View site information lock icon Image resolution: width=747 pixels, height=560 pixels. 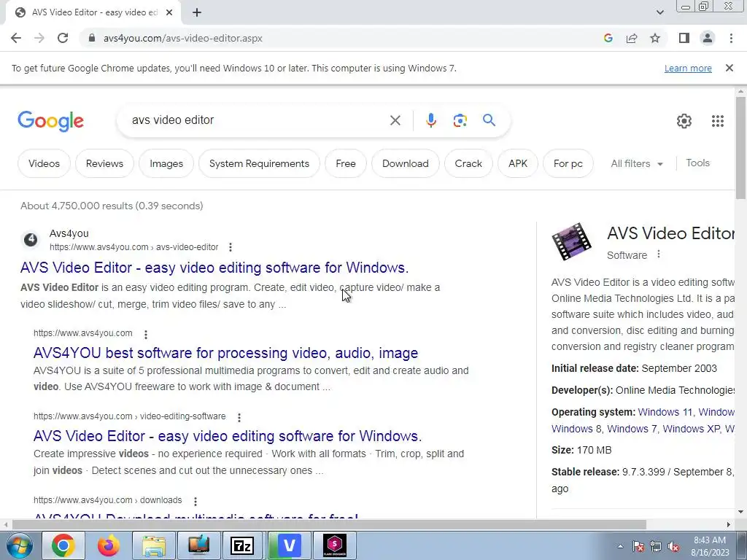pos(92,38)
